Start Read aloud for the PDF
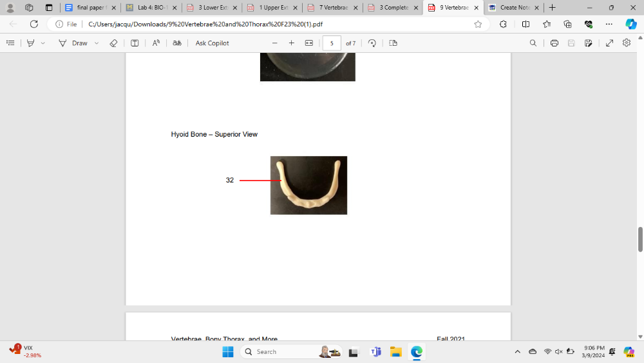The image size is (644, 363). (156, 43)
